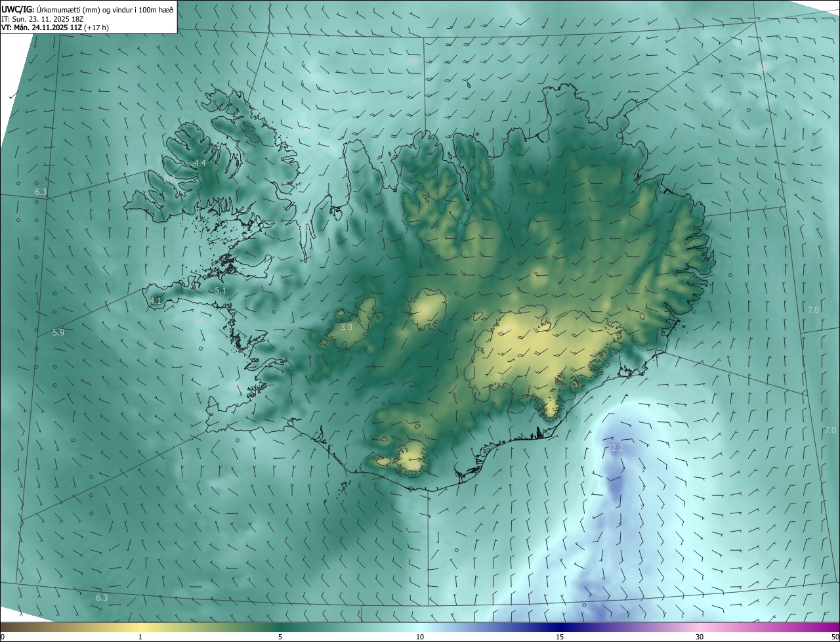The width and height of the screenshot is (840, 642).
Task: Click the 4.4 value over the Westfjords
Action: pos(200,163)
